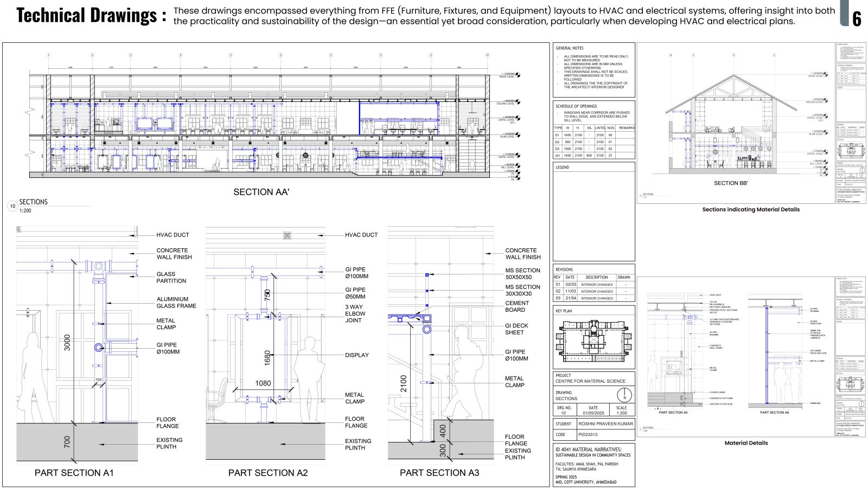Click the "D1" type cell in openings table
Screen dimensions: 868x488
point(557,135)
